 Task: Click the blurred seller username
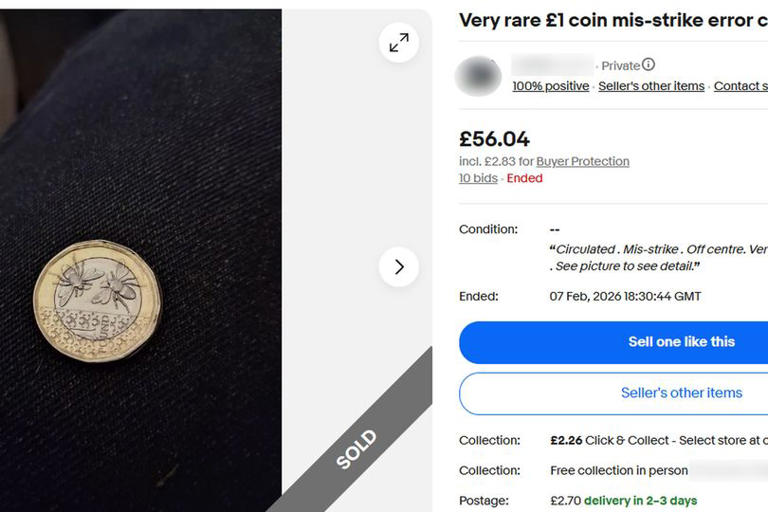click(x=553, y=65)
